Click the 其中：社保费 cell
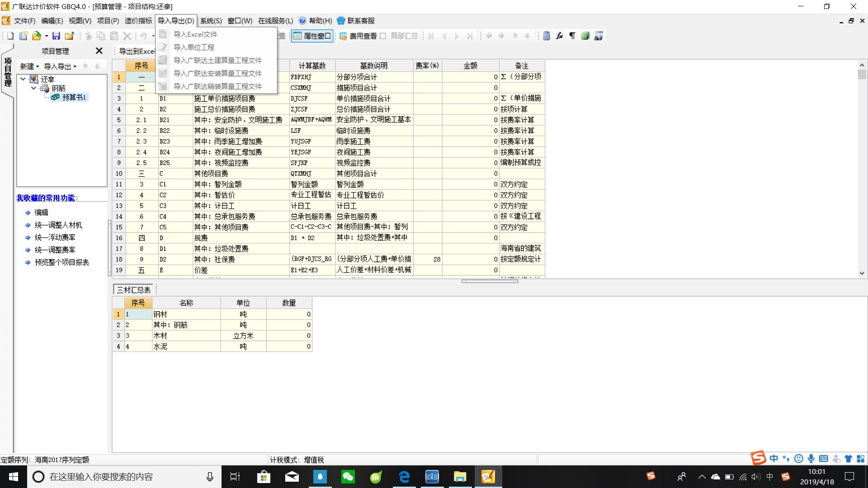This screenshot has width=868, height=488. (x=241, y=259)
